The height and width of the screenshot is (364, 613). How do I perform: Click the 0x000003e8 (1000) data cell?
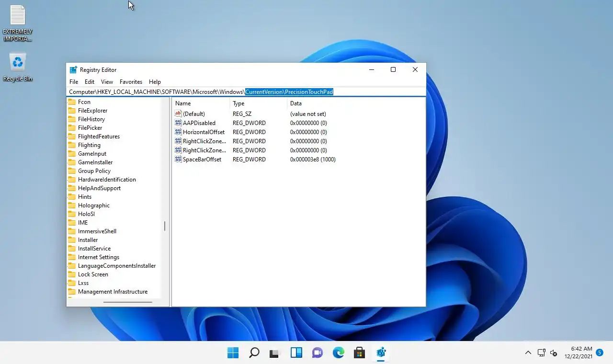[313, 159]
